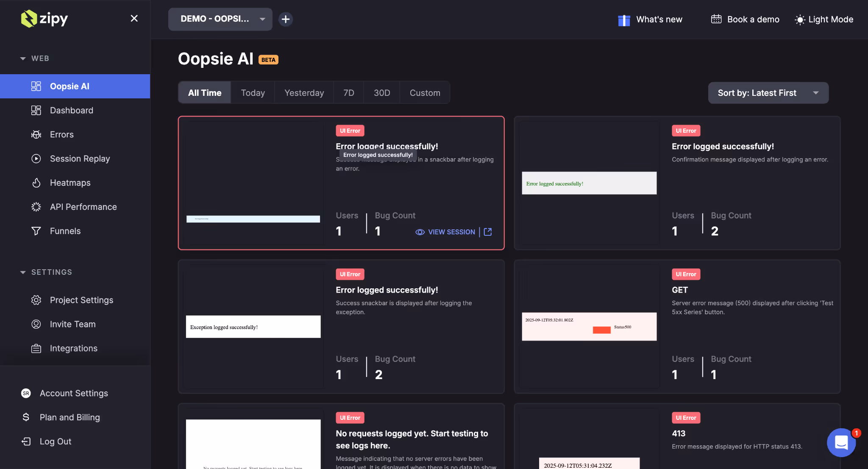Collapse the WEB section chevron
Image resolution: width=868 pixels, height=469 pixels.
tap(22, 58)
